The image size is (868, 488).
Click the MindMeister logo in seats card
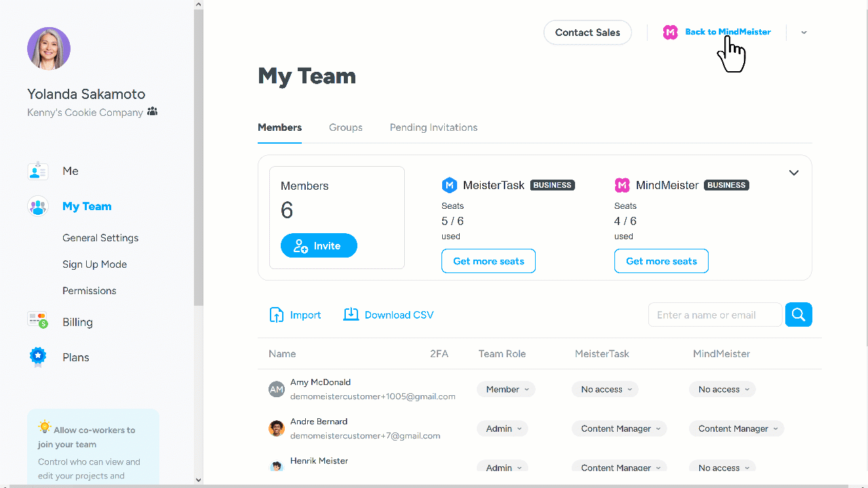click(x=622, y=185)
